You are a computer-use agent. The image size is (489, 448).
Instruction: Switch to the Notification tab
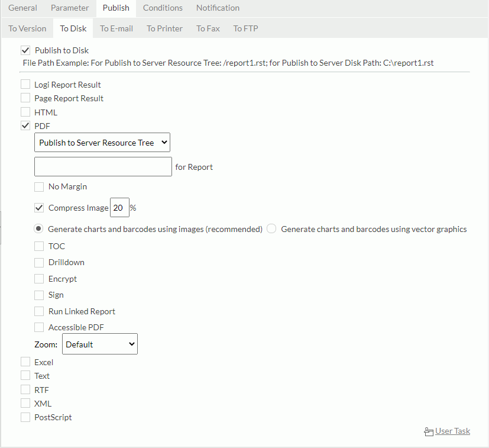pyautogui.click(x=217, y=8)
